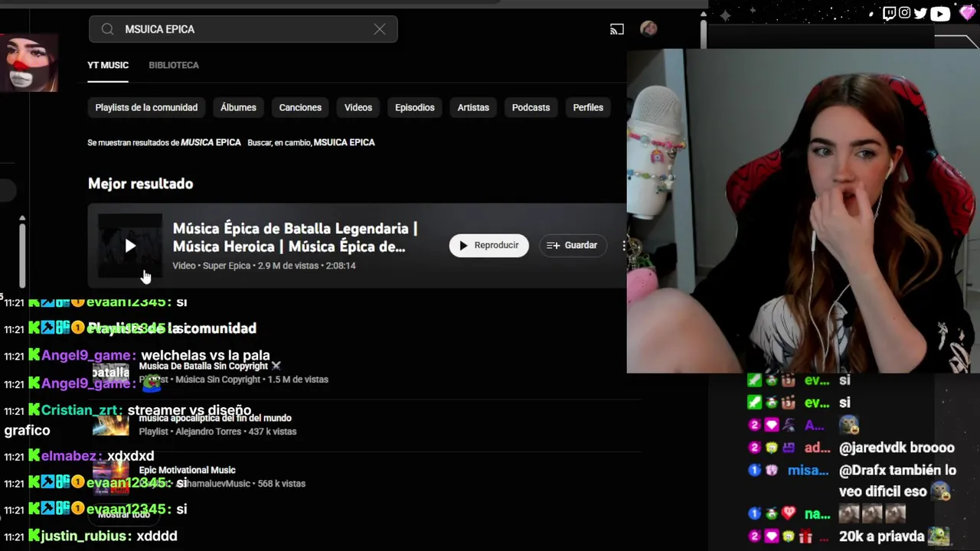This screenshot has height=551, width=980.
Task: Click the search magnifier icon
Action: point(107,29)
